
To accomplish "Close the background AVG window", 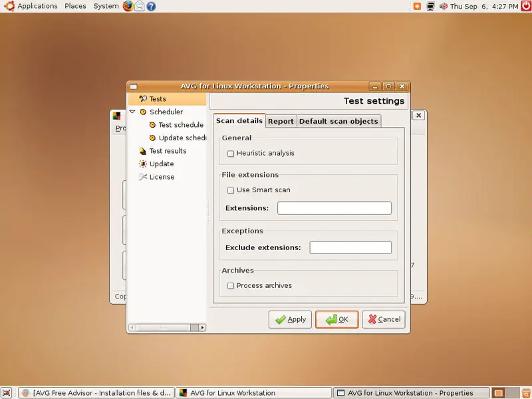I will click(419, 115).
